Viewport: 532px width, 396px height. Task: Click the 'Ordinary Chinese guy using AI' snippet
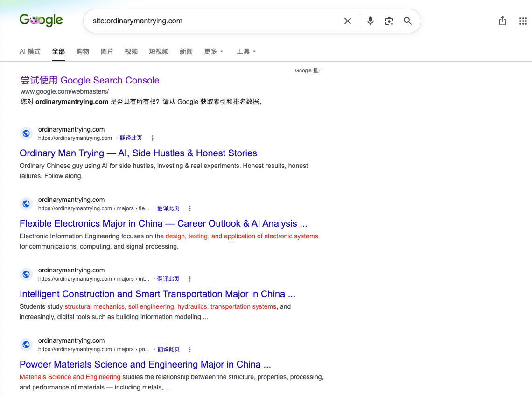pyautogui.click(x=163, y=171)
